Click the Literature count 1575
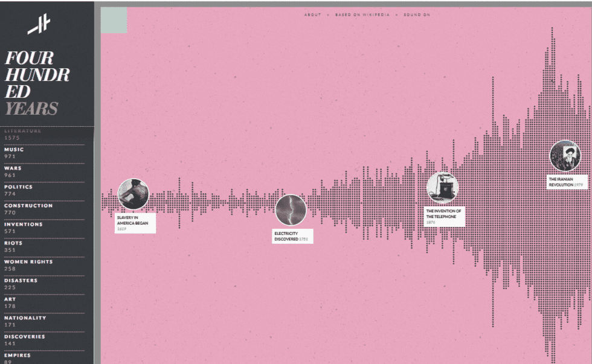592x364 pixels. (x=12, y=138)
